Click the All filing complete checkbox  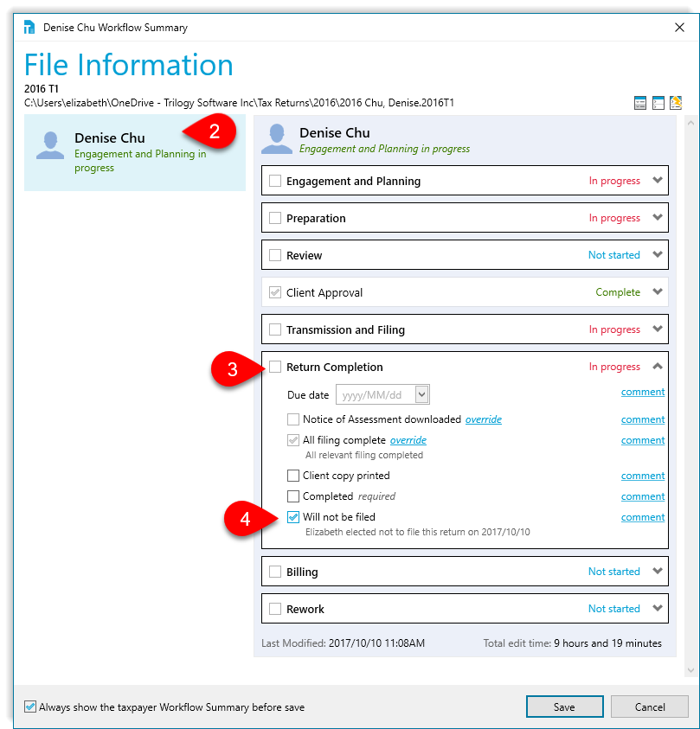293,440
